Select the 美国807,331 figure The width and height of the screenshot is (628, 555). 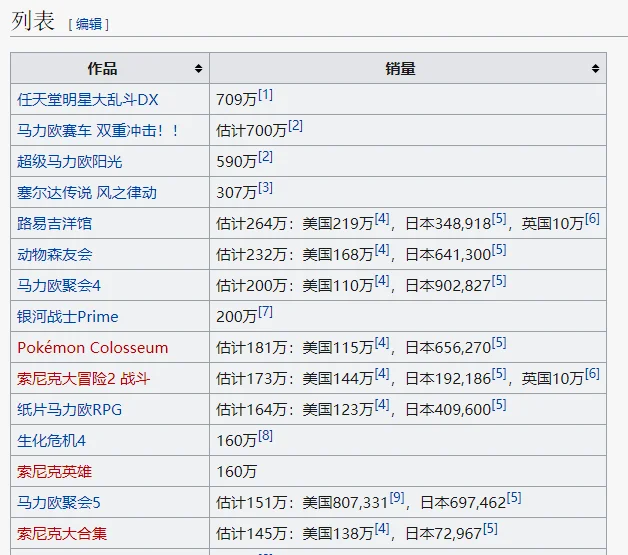coord(345,503)
